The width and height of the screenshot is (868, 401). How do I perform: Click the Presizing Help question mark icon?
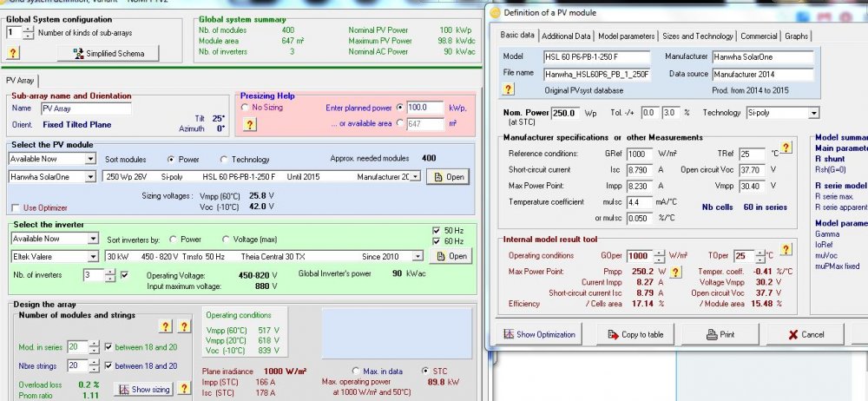[249, 126]
